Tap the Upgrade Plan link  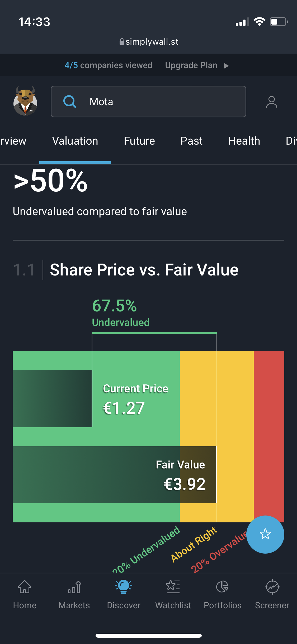(x=191, y=65)
